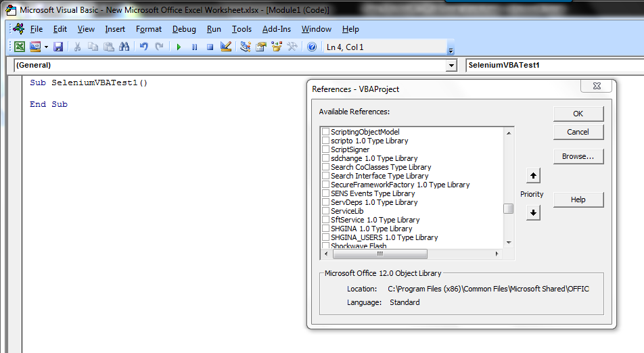Close the References dialog with X
This screenshot has height=353, width=644.
pyautogui.click(x=597, y=86)
